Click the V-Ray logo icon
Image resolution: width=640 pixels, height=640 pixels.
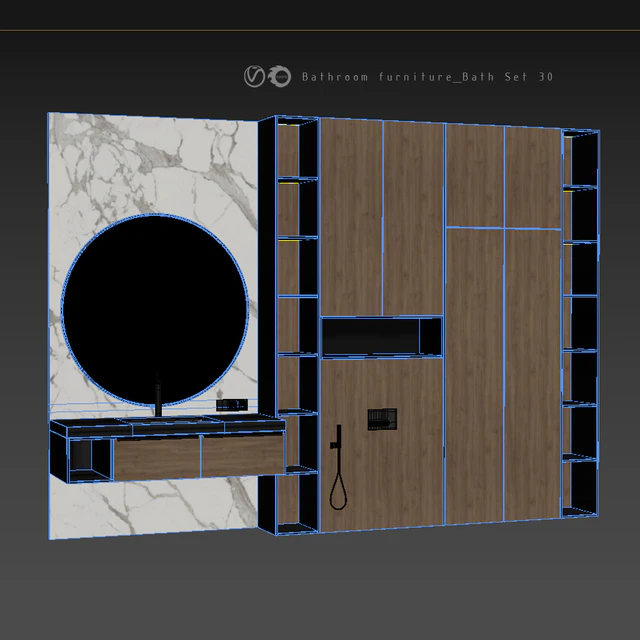tap(254, 76)
